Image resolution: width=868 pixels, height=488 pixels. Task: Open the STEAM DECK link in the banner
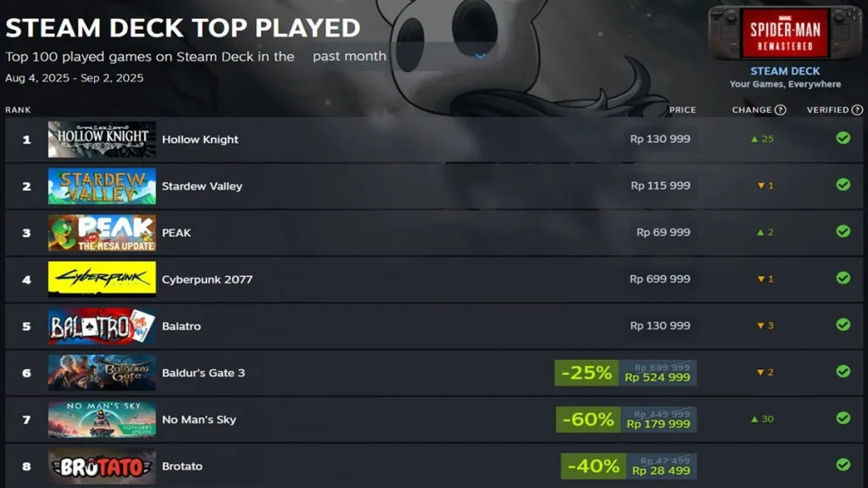click(785, 70)
